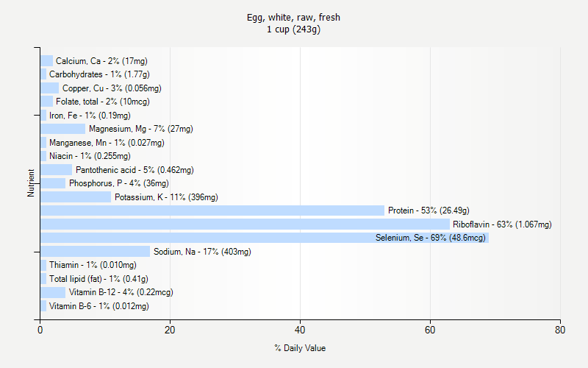588x368 pixels.
Task: Click the Riboflavin 63% bar
Action: click(245, 224)
